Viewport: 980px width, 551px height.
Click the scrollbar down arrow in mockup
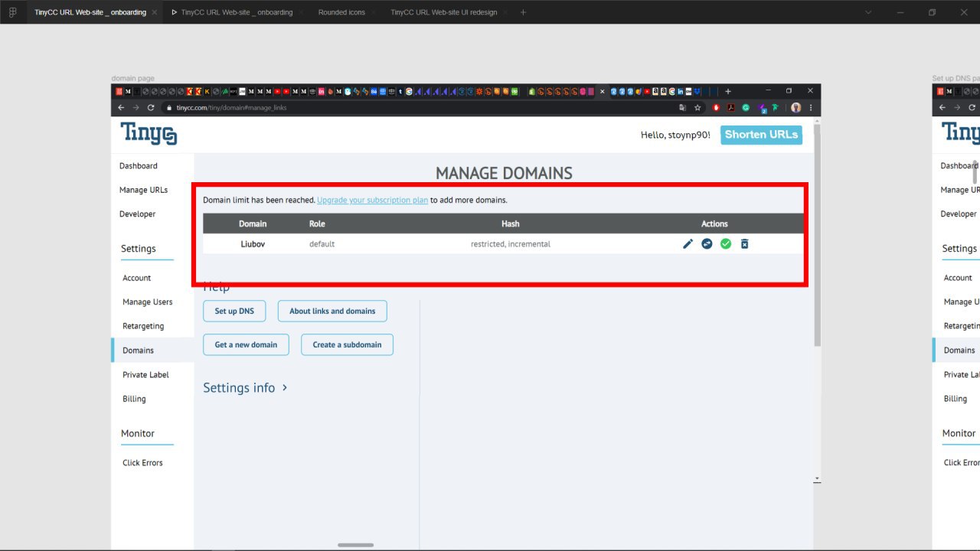817,479
